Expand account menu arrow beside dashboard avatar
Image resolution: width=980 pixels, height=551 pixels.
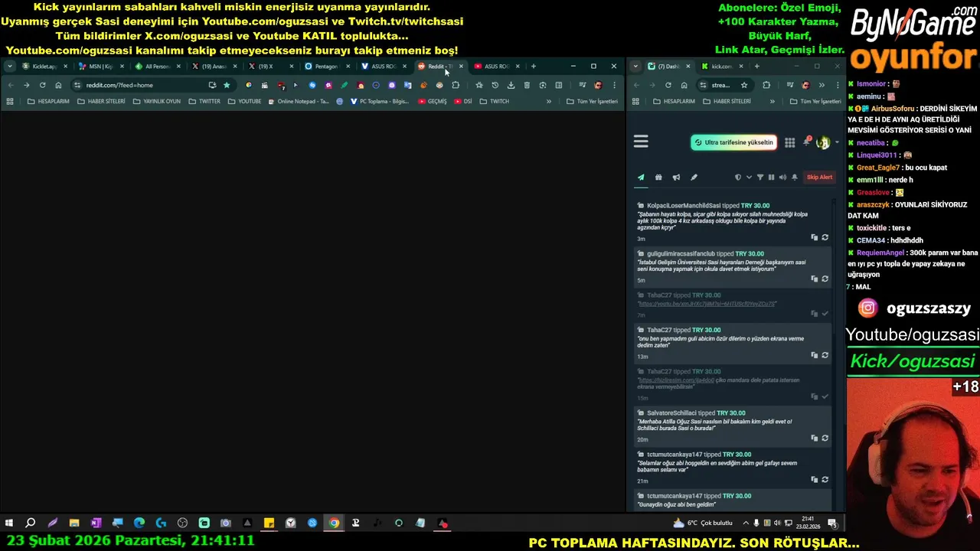837,142
